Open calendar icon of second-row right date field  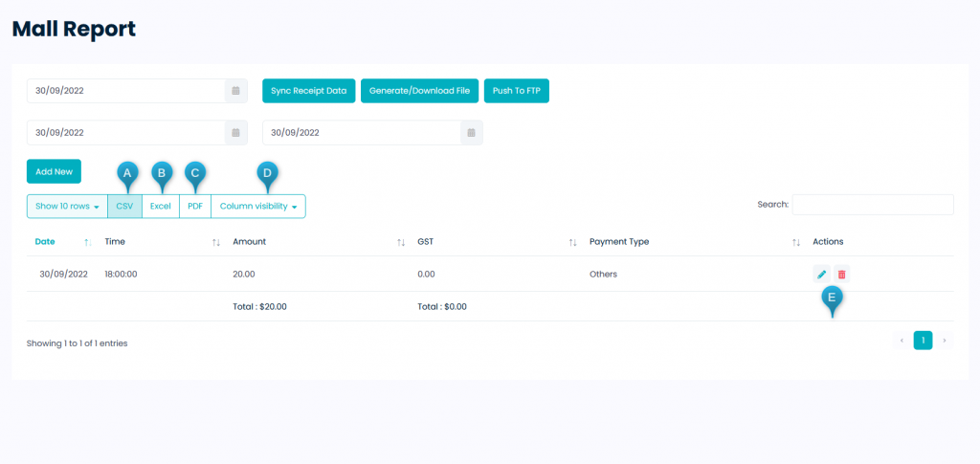[x=472, y=132]
